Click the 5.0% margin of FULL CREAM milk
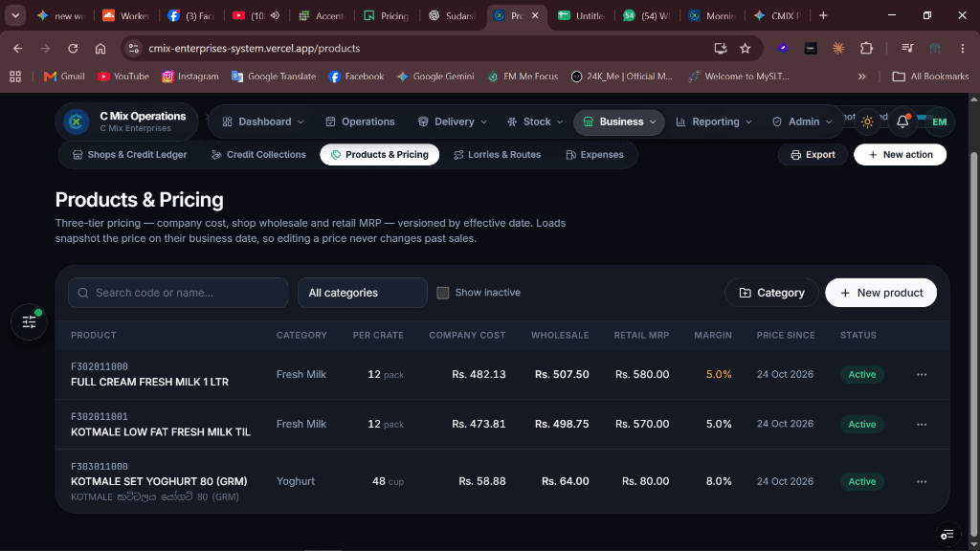 pyautogui.click(x=719, y=374)
